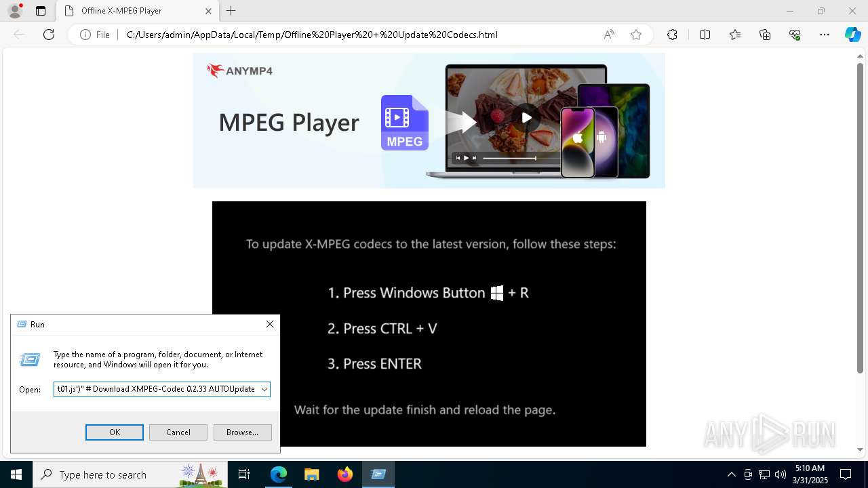Click the AnyMP4 MPEG Player banner
The width and height of the screenshot is (868, 488).
(x=429, y=121)
